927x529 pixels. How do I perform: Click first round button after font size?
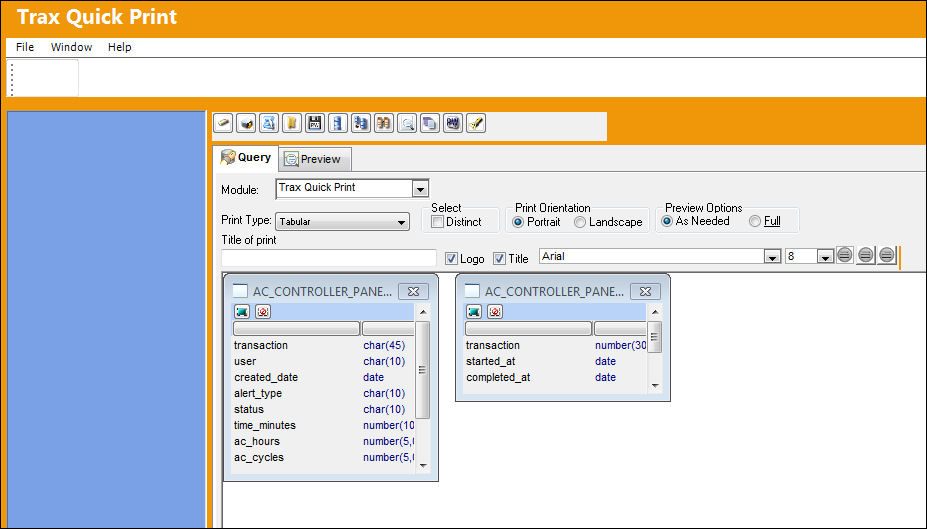pos(845,255)
